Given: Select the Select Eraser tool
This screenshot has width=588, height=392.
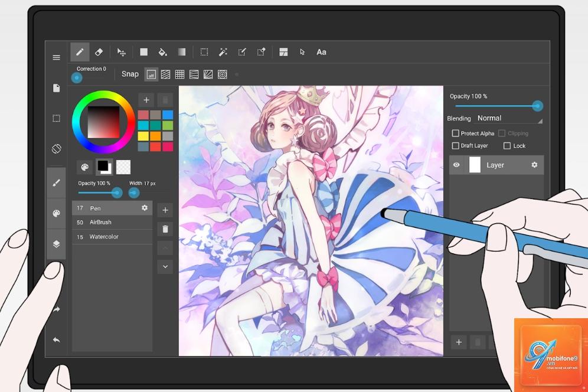Looking at the screenshot, I should coord(261,52).
